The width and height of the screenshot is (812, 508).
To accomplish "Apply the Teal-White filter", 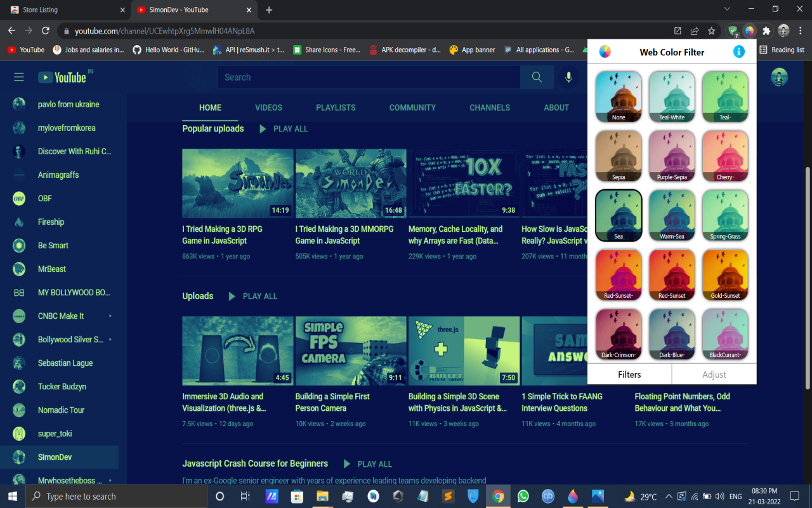I will [672, 97].
